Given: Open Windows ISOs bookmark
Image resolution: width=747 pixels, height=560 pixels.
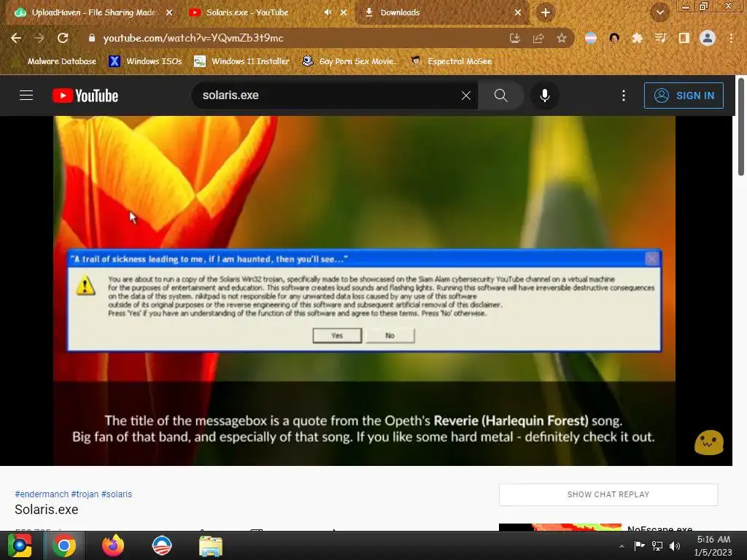Looking at the screenshot, I should (x=145, y=61).
